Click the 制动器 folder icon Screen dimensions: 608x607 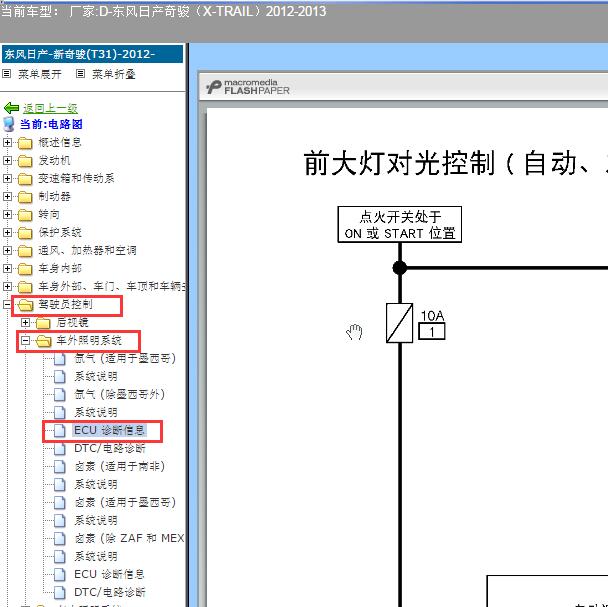click(25, 197)
